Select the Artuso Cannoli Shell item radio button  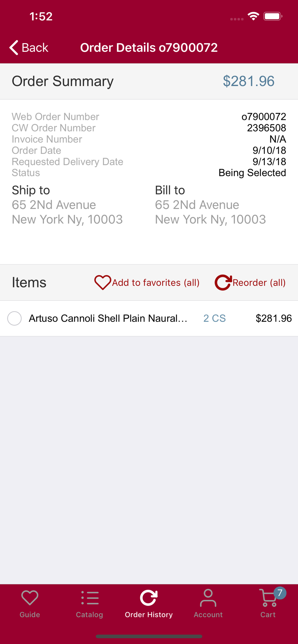pos(15,318)
